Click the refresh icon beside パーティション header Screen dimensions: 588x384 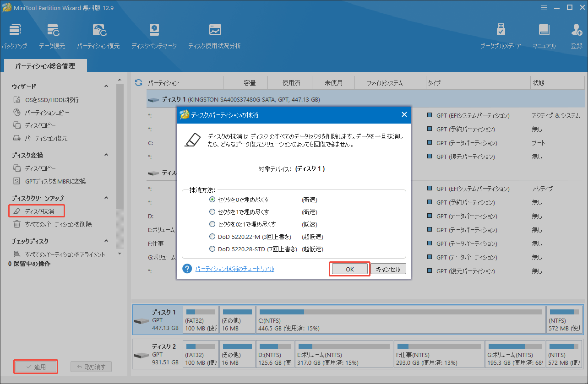[x=138, y=83]
